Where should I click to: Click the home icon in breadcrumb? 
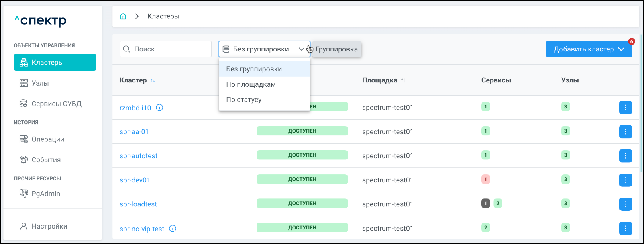123,16
